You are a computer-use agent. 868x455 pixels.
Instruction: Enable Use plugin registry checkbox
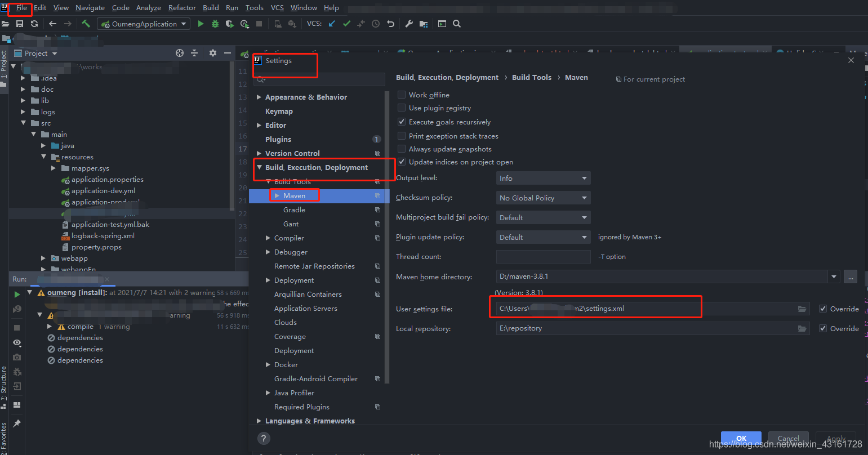(402, 108)
